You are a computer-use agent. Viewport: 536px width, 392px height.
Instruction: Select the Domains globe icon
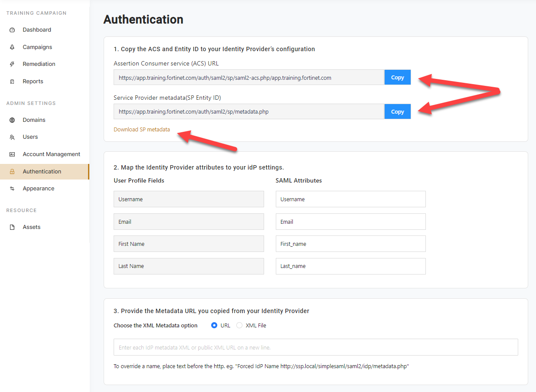point(13,120)
